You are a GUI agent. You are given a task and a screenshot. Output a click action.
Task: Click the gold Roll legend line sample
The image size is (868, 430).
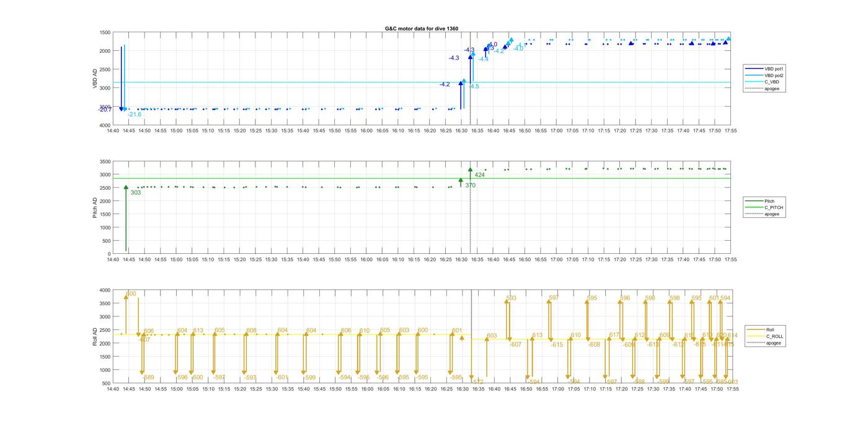(x=756, y=330)
